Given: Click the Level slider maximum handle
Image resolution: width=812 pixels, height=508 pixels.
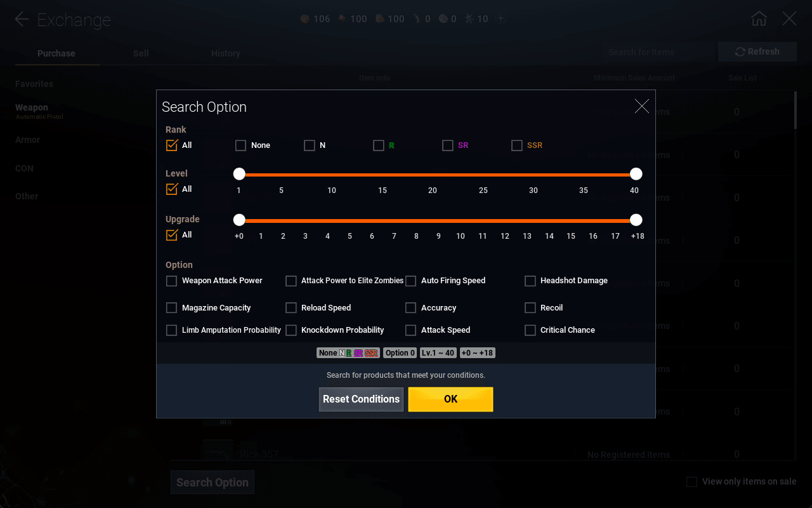Looking at the screenshot, I should [636, 174].
